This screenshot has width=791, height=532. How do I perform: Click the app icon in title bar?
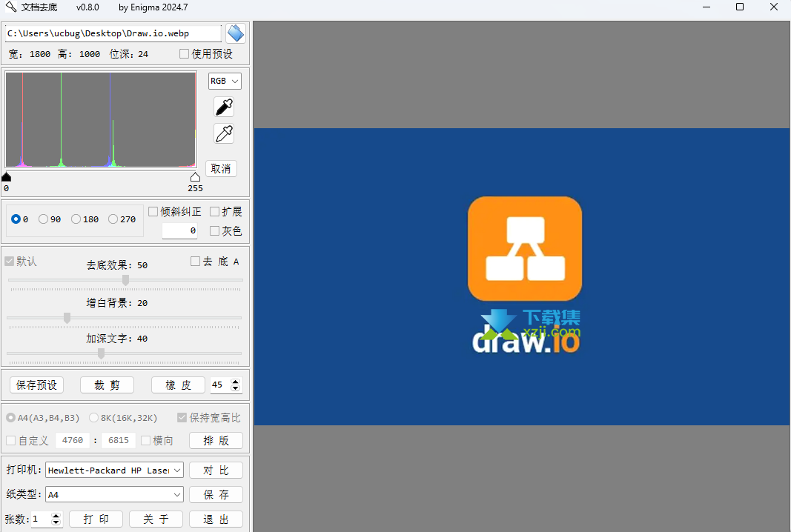pyautogui.click(x=10, y=7)
